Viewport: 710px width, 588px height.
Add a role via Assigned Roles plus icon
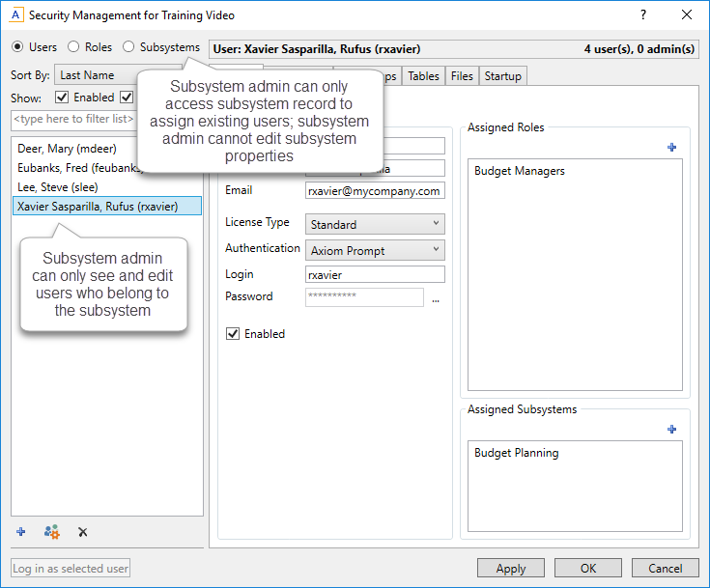point(672,148)
